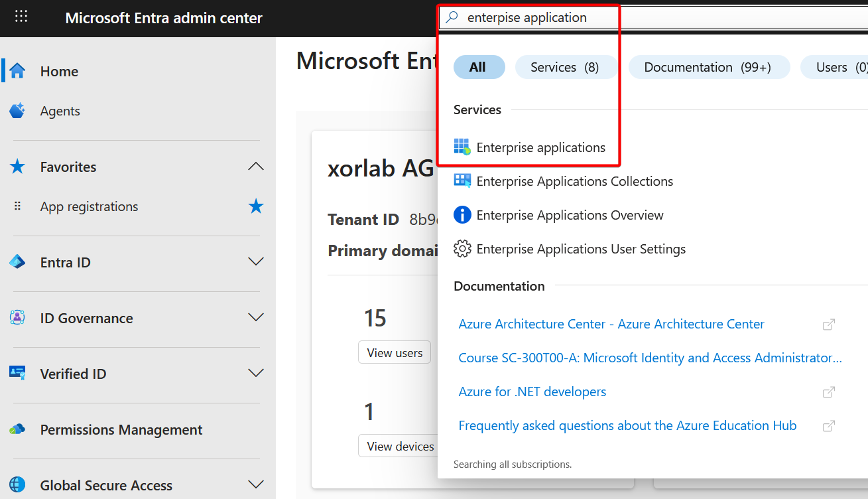Click the Enterprise Applications Collections icon
The image size is (868, 499).
pyautogui.click(x=462, y=181)
